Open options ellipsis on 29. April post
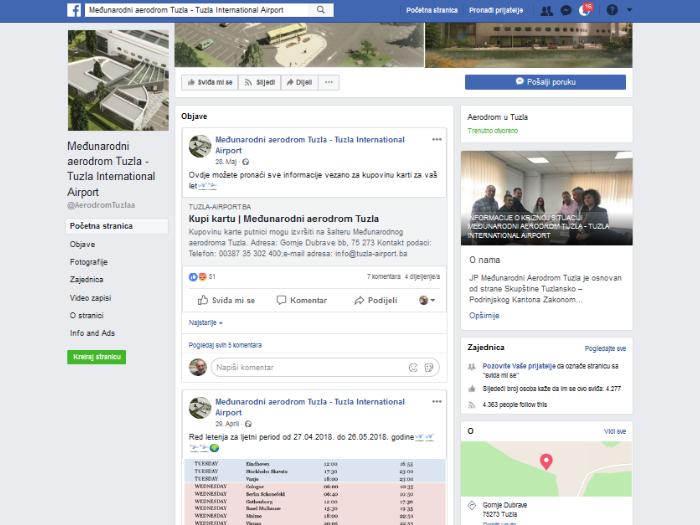The image size is (700, 525). pos(437,402)
